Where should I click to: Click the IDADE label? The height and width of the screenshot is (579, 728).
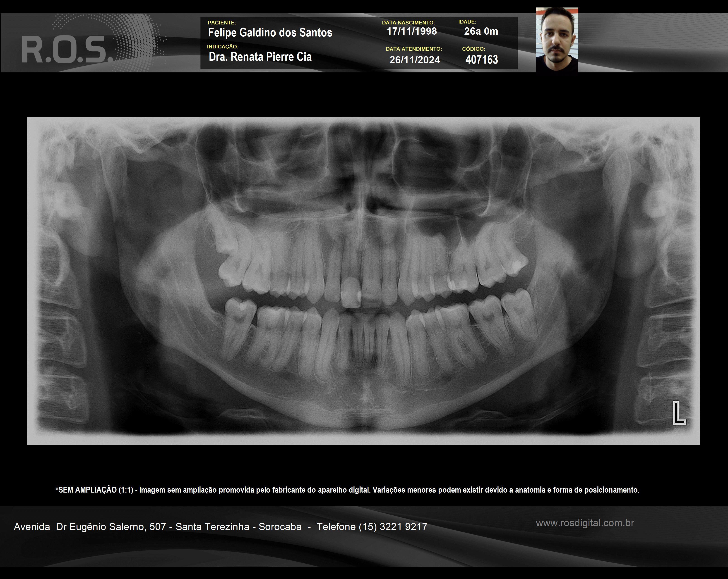click(467, 22)
